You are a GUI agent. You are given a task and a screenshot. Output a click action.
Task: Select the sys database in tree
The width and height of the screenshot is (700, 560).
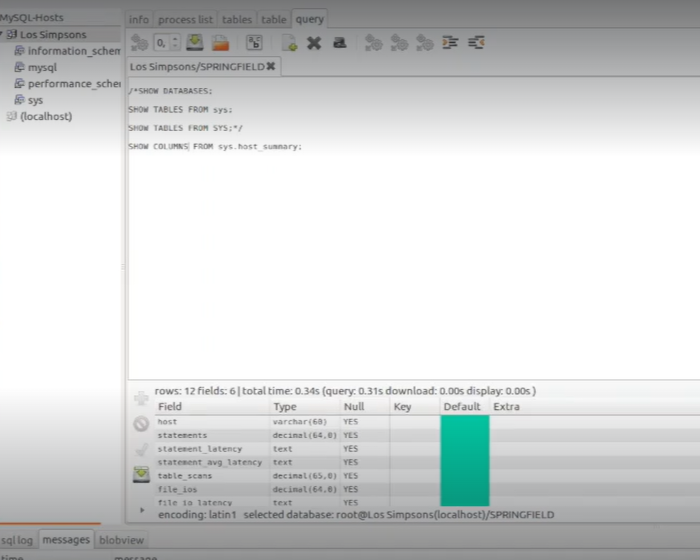coord(35,100)
